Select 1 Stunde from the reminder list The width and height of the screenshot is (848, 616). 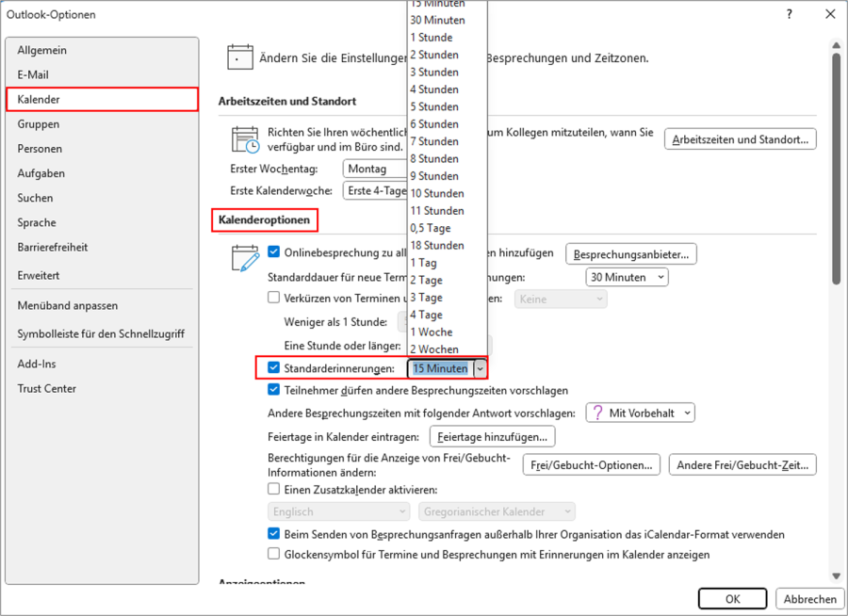tap(432, 37)
